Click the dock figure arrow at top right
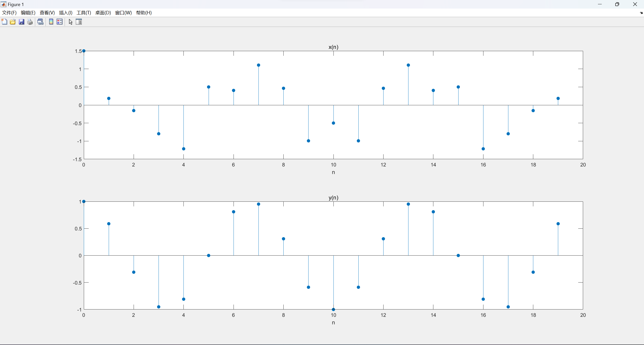Image resolution: width=644 pixels, height=345 pixels. coord(641,13)
